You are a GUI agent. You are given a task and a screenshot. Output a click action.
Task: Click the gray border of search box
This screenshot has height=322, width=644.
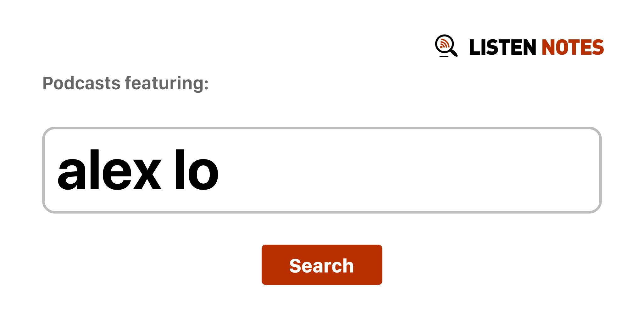(322, 128)
